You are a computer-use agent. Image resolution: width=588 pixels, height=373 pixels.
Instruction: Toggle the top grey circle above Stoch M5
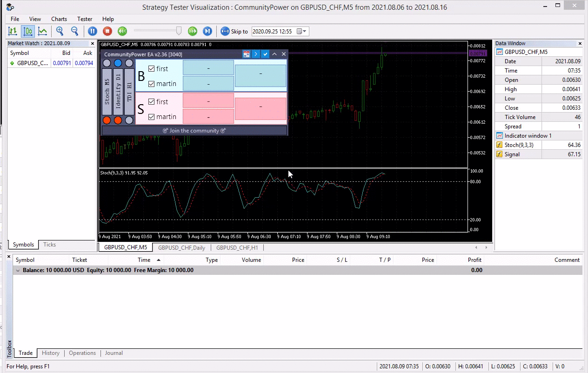[x=107, y=63]
